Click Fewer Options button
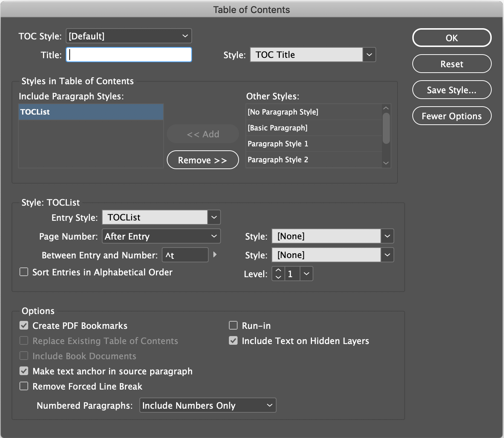The height and width of the screenshot is (438, 504). point(452,116)
